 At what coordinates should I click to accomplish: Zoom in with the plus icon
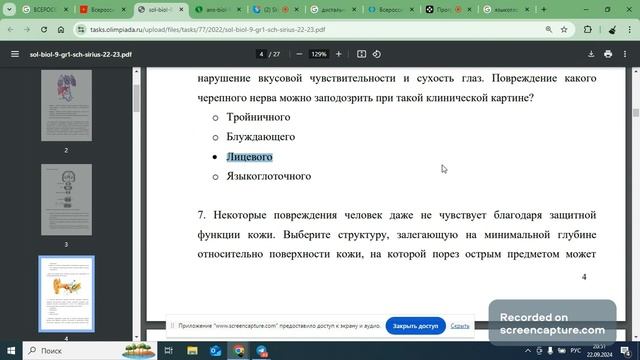[x=338, y=54]
